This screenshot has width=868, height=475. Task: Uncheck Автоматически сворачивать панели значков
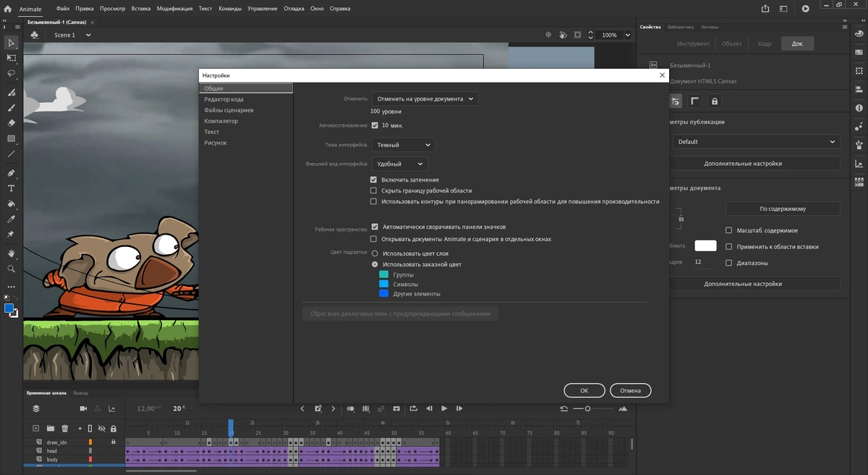pyautogui.click(x=375, y=227)
